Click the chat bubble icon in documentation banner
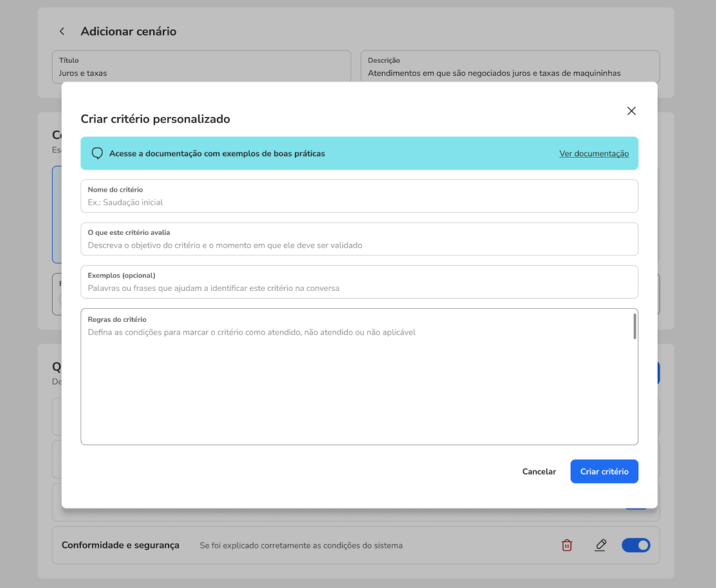Image resolution: width=716 pixels, height=588 pixels. coord(97,153)
